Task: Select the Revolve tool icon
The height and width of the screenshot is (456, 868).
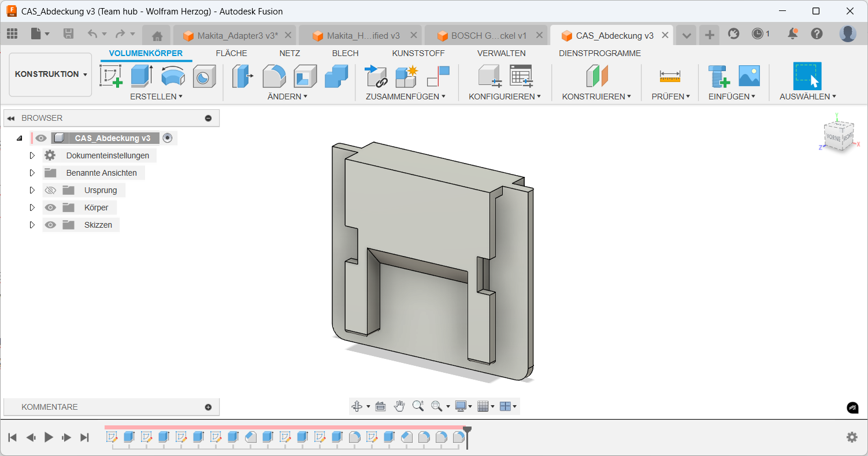Action: click(x=172, y=76)
